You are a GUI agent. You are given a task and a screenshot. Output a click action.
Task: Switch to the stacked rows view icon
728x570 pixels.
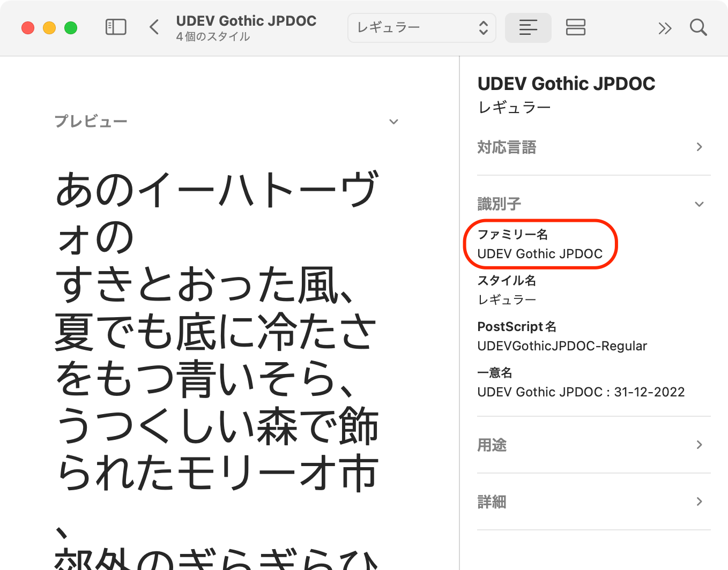click(x=575, y=28)
